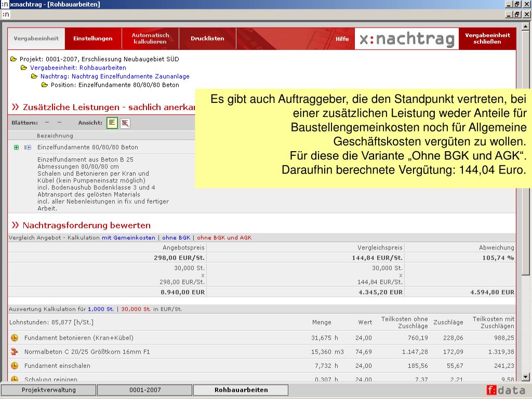Click the Teilkosten mit Zuschlägen column header
Viewport: 532px width, 399px height.
[494, 322]
